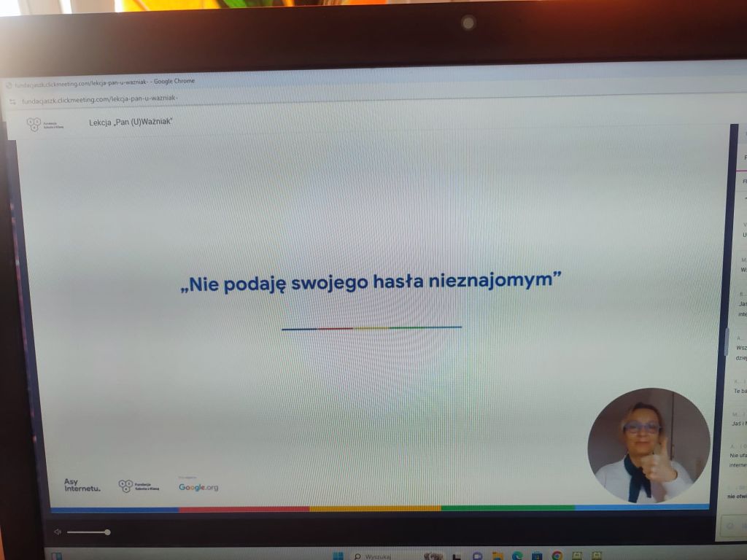Adjust the meeting volume slider
This screenshot has width=747, height=560.
click(x=88, y=532)
